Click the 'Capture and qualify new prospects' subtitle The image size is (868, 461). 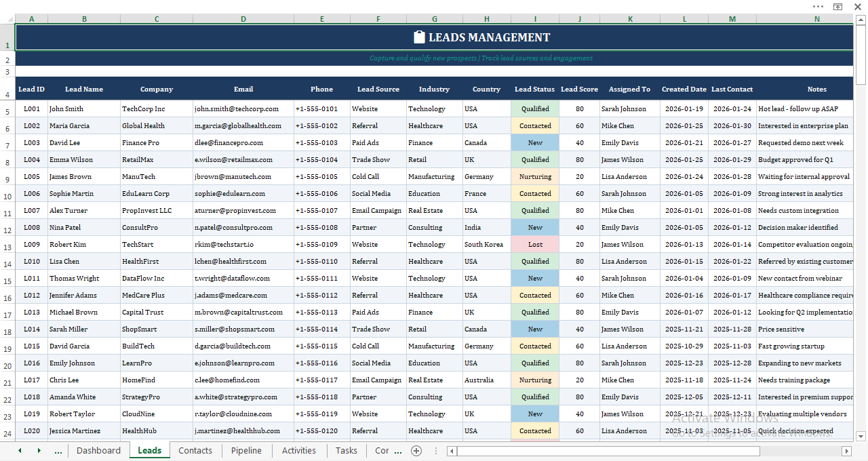click(481, 58)
